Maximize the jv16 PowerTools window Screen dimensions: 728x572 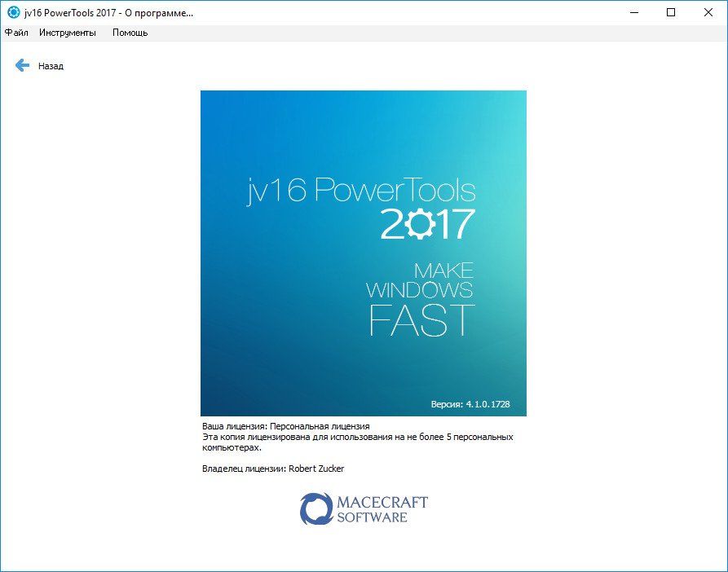(x=671, y=12)
